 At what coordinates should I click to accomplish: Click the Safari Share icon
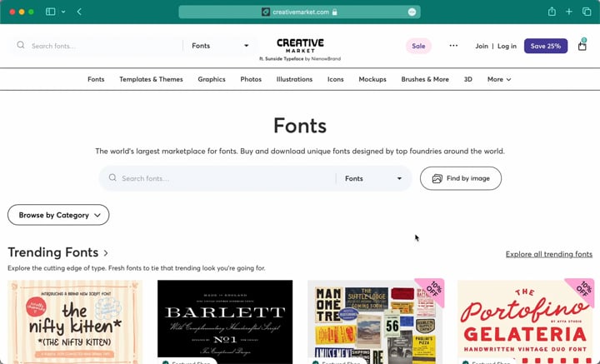click(x=552, y=12)
